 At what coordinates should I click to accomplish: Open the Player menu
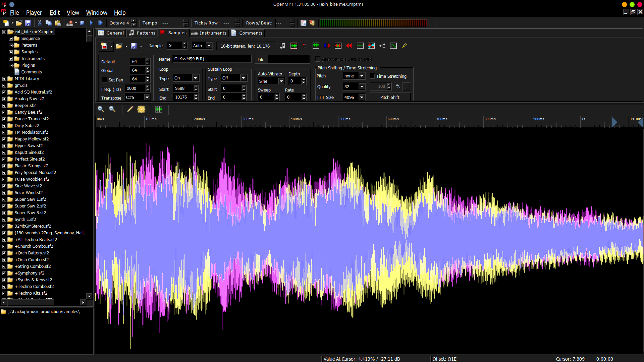pyautogui.click(x=34, y=12)
